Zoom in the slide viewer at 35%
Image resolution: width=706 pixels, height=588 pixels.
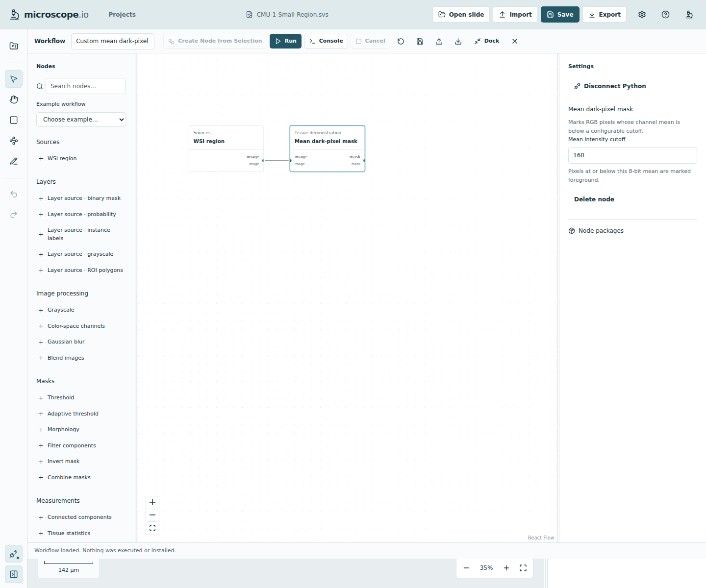[506, 568]
